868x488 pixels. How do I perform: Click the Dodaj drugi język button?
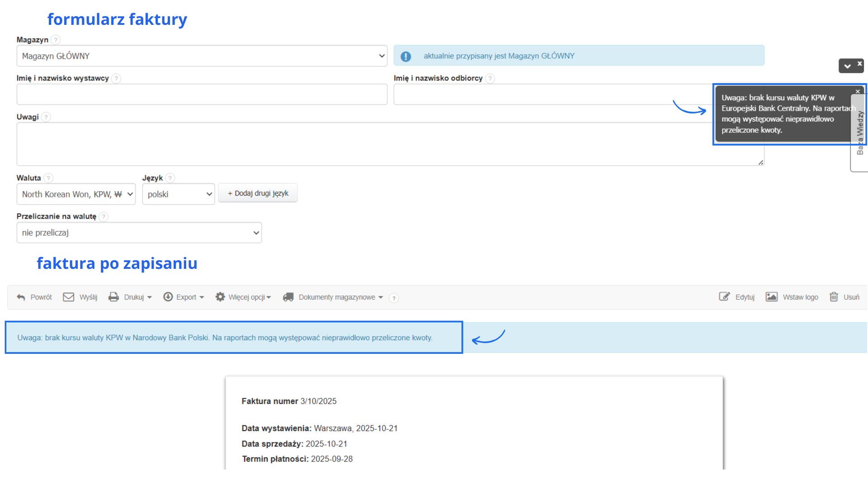258,193
